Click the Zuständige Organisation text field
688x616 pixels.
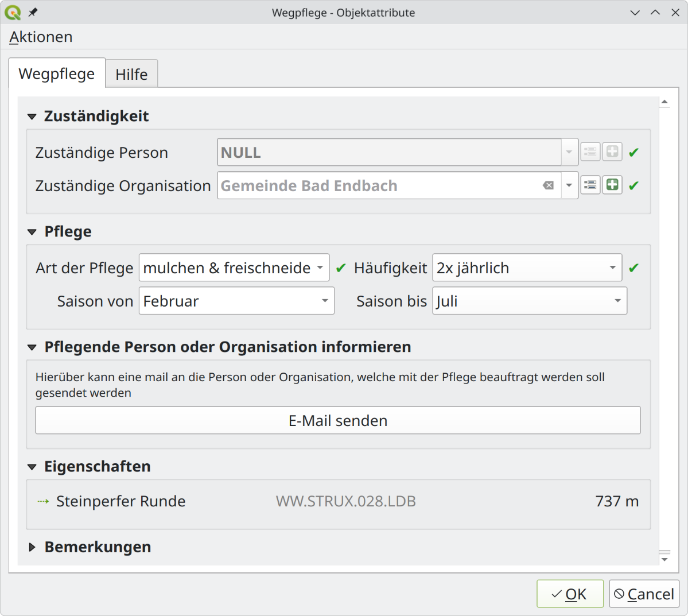click(x=389, y=185)
